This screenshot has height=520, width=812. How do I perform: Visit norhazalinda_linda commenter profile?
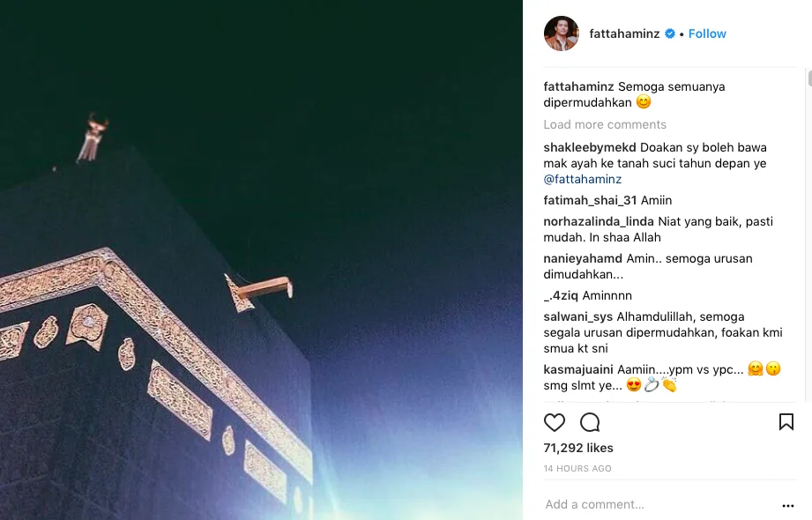599,222
